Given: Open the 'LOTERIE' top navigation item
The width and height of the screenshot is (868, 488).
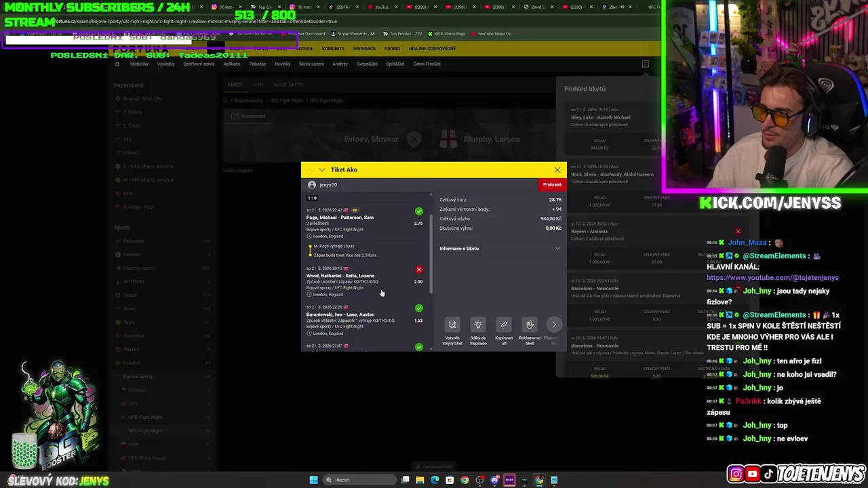Looking at the screenshot, I should [x=304, y=49].
